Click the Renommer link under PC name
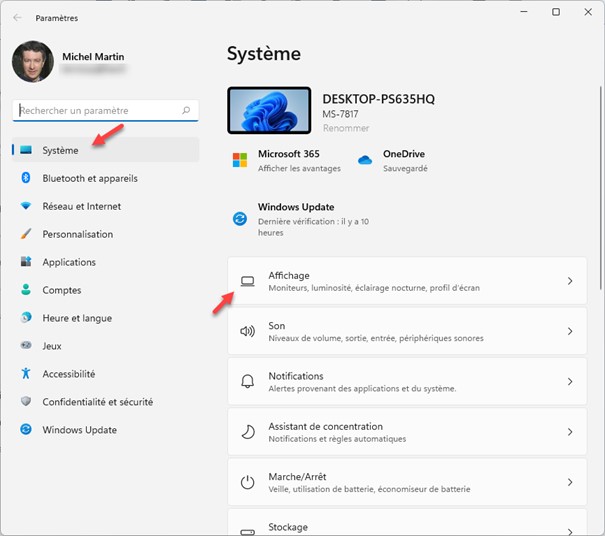Viewport: 605px width, 536px height. [x=346, y=128]
